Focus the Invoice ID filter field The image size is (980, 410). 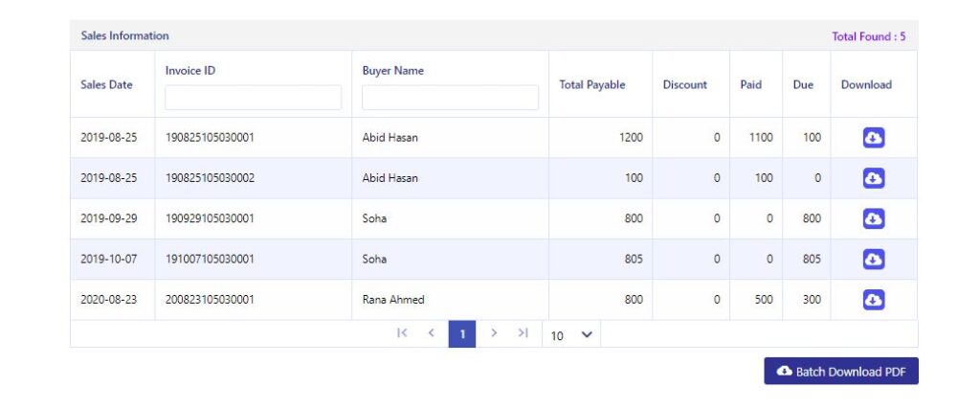253,98
